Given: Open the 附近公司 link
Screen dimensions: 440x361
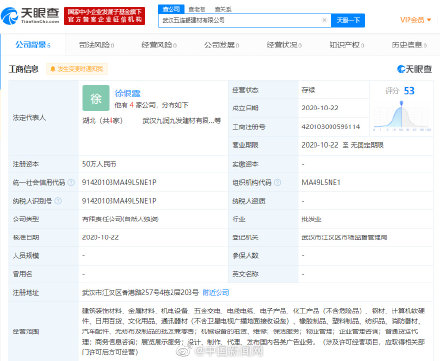Looking at the screenshot, I should [216, 293].
